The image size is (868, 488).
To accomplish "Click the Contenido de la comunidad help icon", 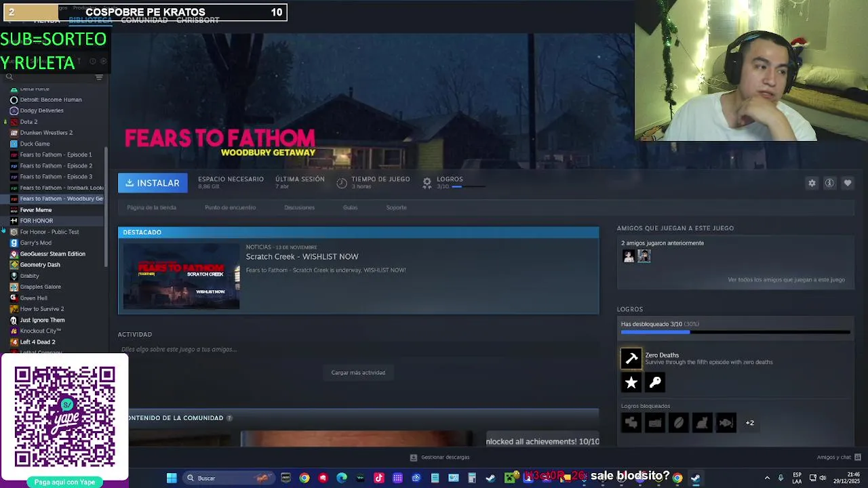I will coord(229,418).
